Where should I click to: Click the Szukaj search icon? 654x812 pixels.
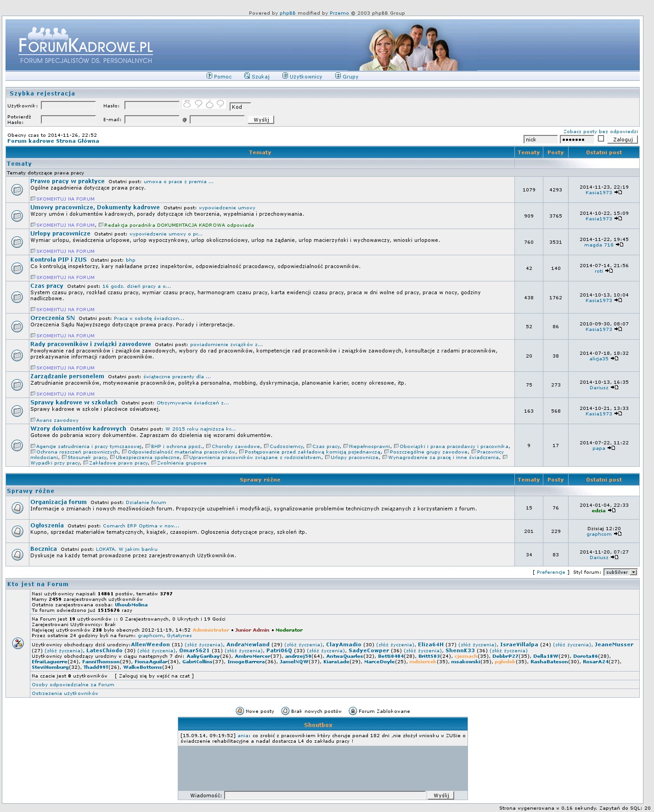tap(247, 76)
